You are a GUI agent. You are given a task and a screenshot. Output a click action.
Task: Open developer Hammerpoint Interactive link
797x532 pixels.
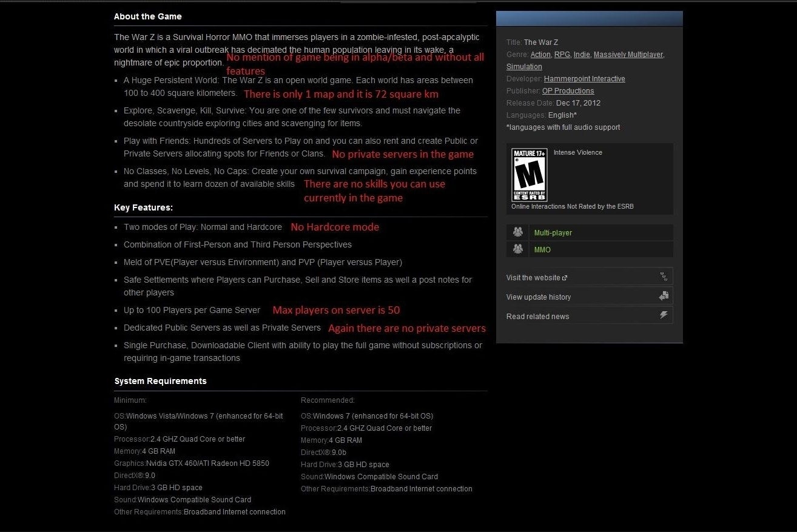585,79
